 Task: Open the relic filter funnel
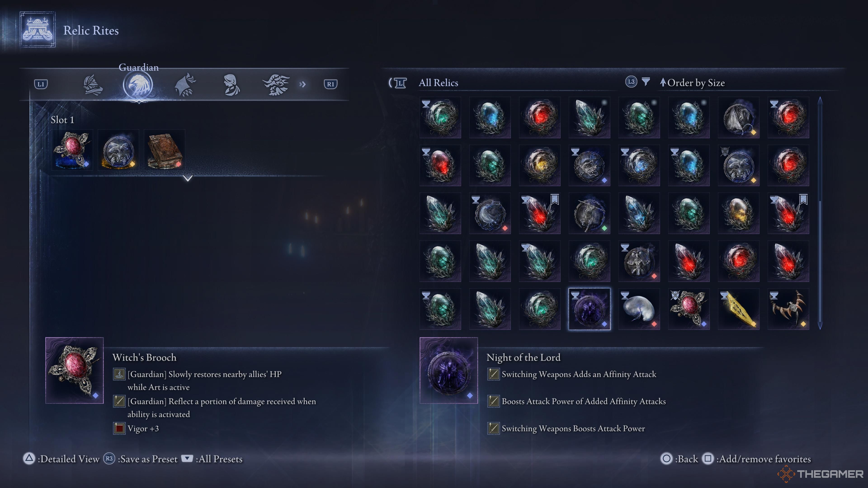tap(646, 82)
